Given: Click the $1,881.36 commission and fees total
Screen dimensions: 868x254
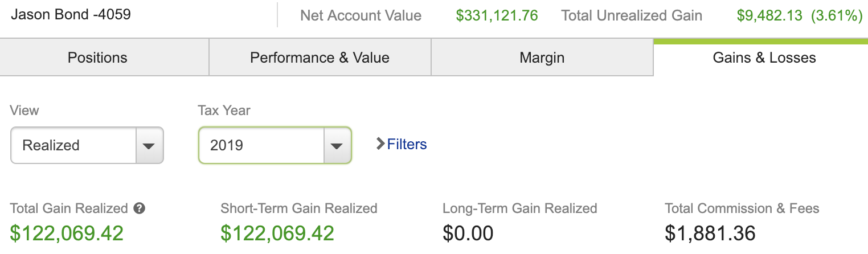Looking at the screenshot, I should coord(710,233).
